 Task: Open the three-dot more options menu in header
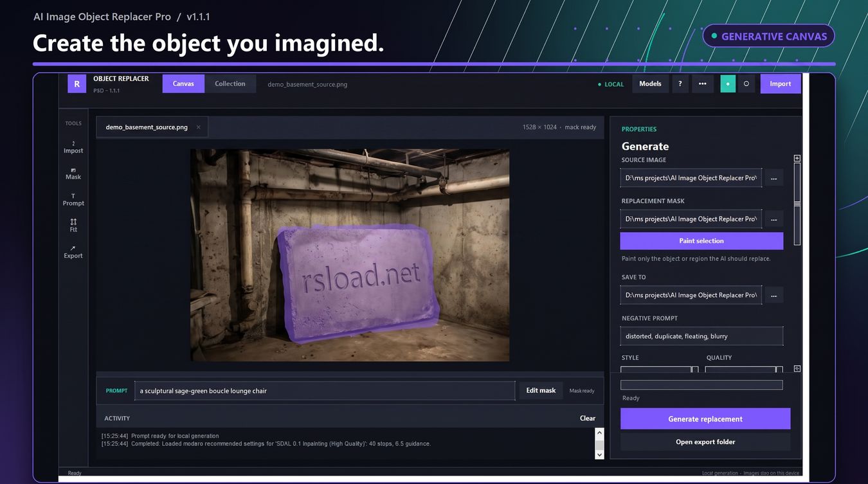coord(703,84)
